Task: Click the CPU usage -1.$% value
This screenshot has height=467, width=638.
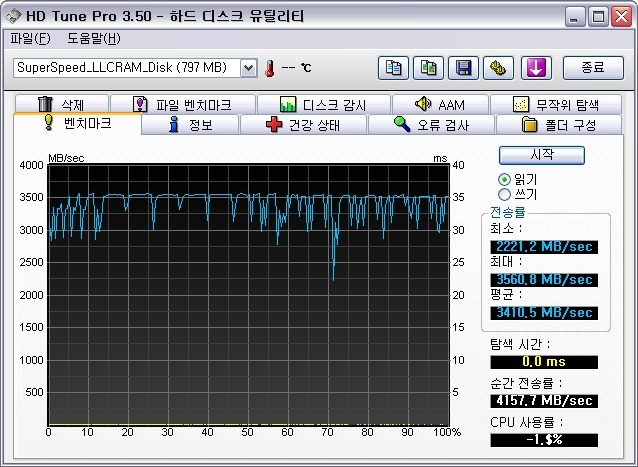Action: (544, 440)
